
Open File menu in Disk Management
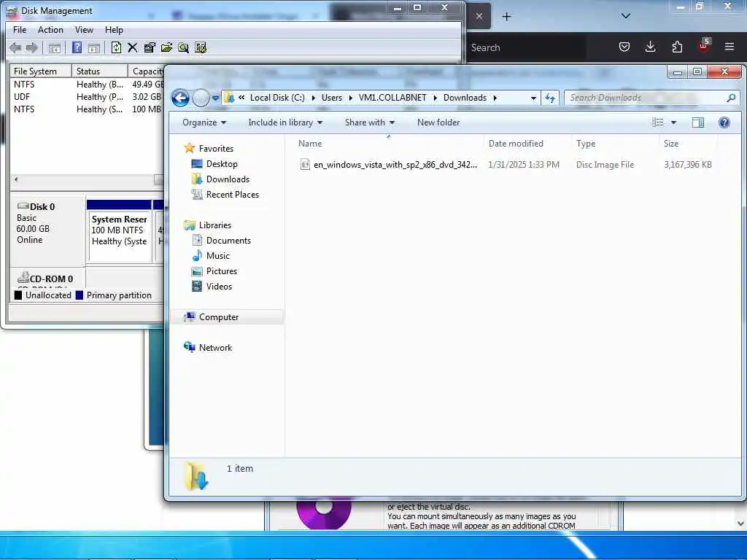coord(20,29)
